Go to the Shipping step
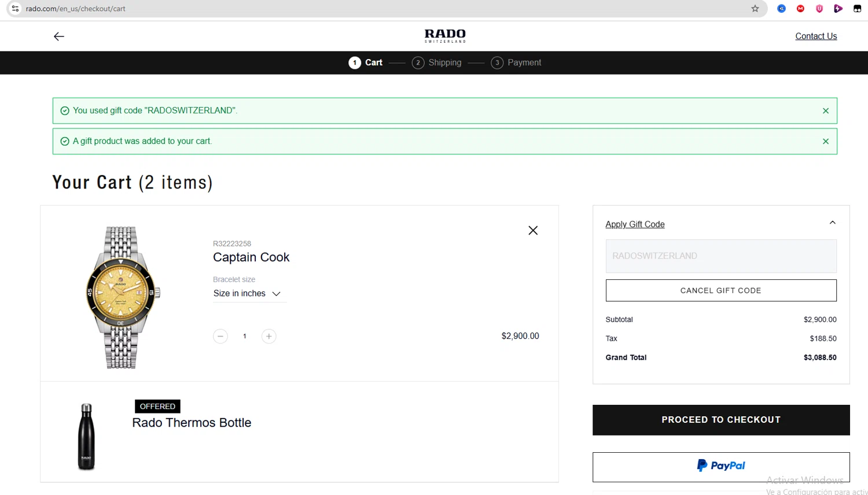The image size is (868, 495). 437,62
